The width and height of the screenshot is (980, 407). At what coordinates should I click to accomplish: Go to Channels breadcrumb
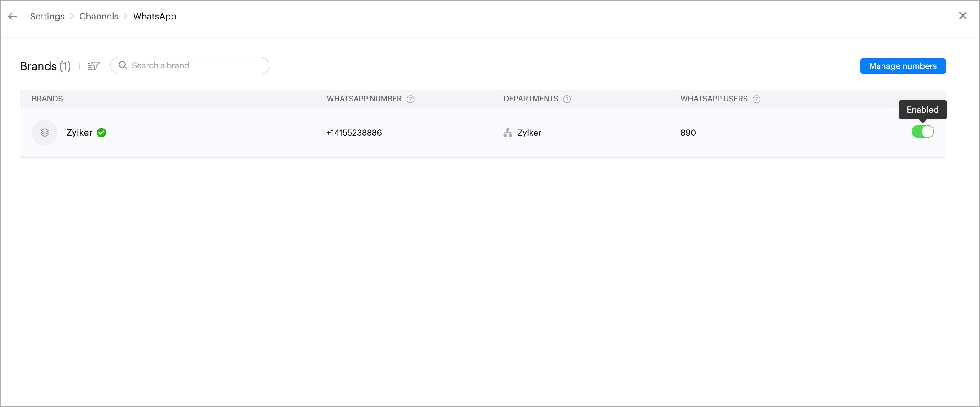98,17
